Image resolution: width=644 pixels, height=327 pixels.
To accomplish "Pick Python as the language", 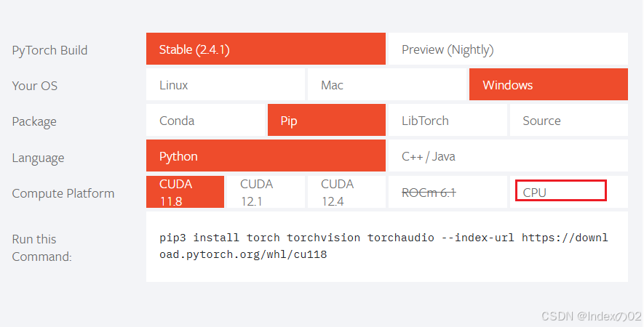I will point(266,156).
